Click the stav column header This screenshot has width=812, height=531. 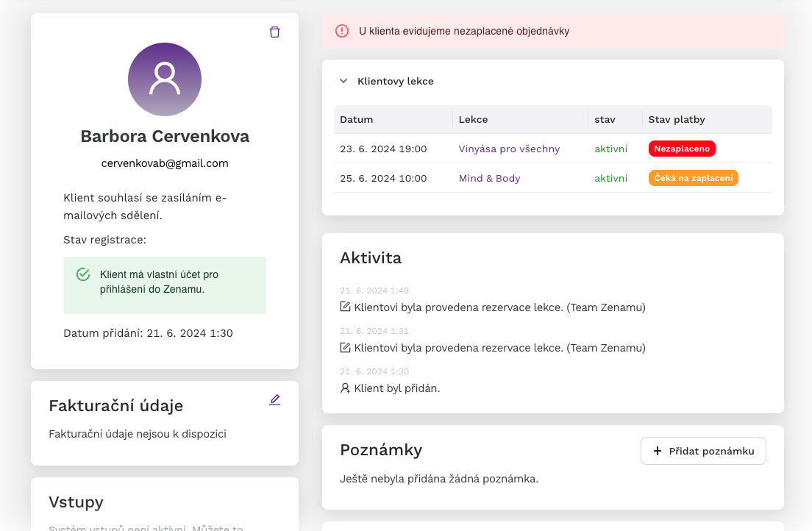click(605, 120)
